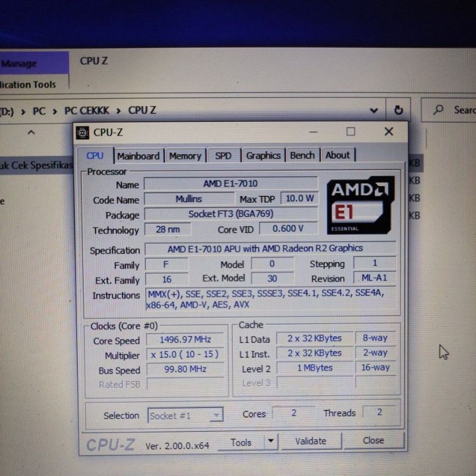This screenshot has height=476, width=476.
Task: Click the Code Name value Mullins
Action: [x=189, y=199]
